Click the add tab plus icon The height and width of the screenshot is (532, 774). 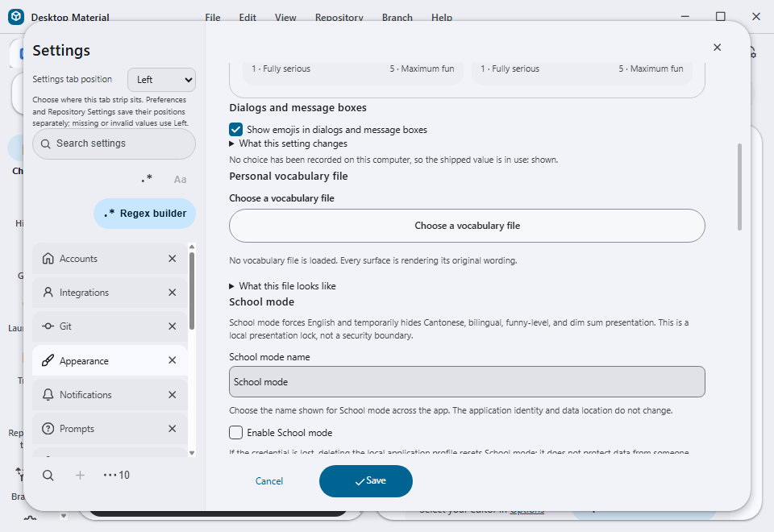tap(80, 476)
